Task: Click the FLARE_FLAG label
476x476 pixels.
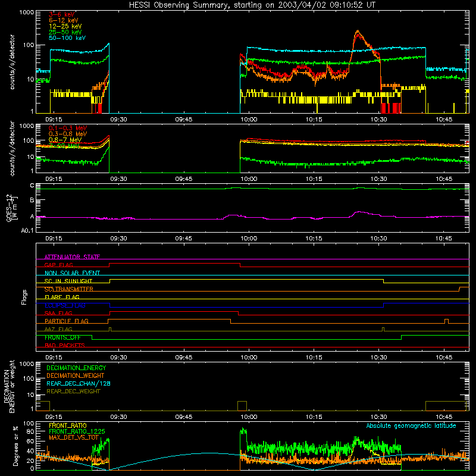Action: coord(62,297)
